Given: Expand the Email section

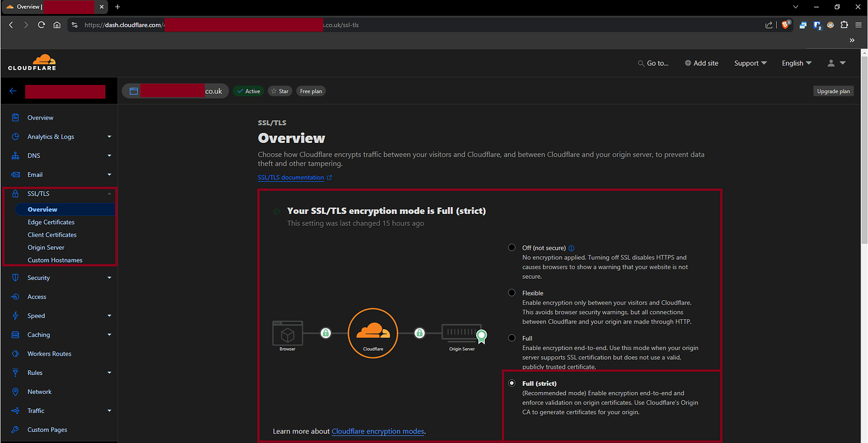Looking at the screenshot, I should point(109,174).
